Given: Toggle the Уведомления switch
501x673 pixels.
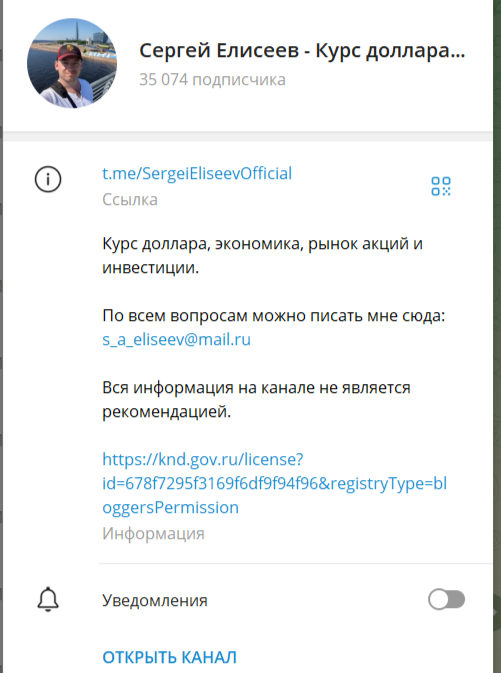Looking at the screenshot, I should [x=446, y=600].
